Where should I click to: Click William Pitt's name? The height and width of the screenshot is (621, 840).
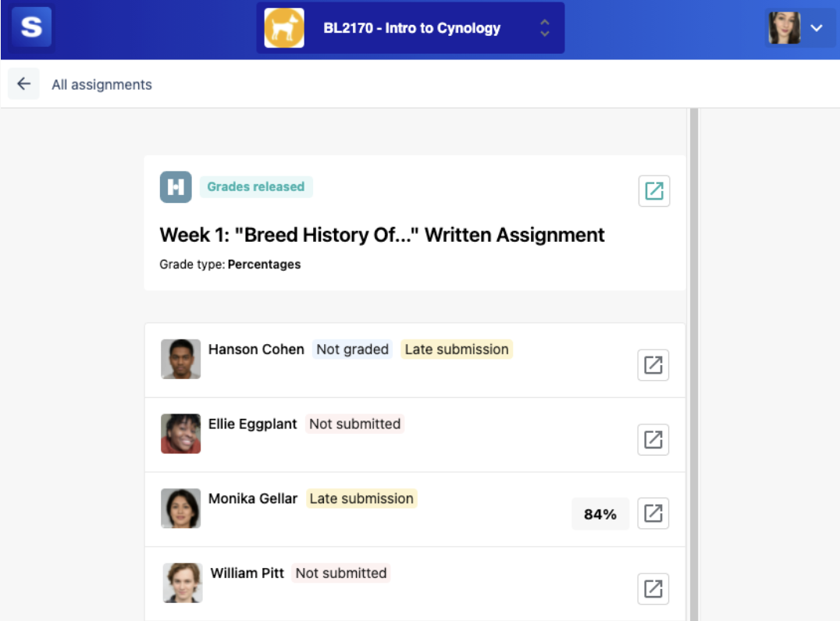tap(247, 573)
